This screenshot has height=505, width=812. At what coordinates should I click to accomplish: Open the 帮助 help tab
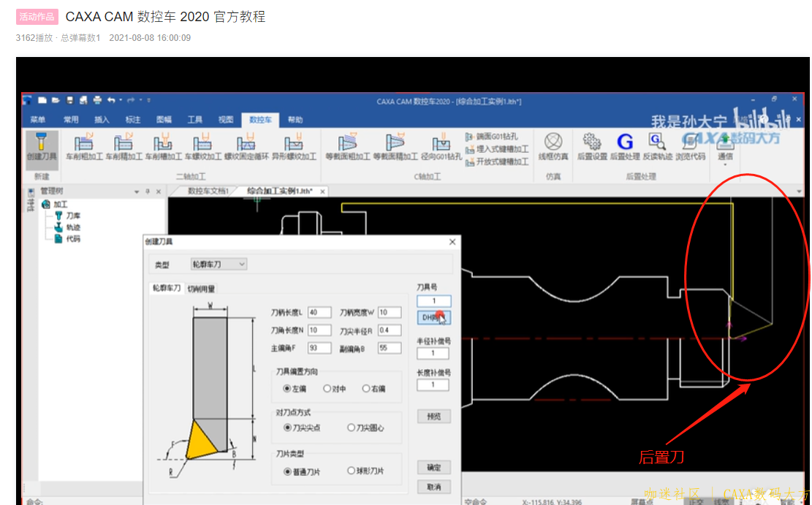coord(295,120)
